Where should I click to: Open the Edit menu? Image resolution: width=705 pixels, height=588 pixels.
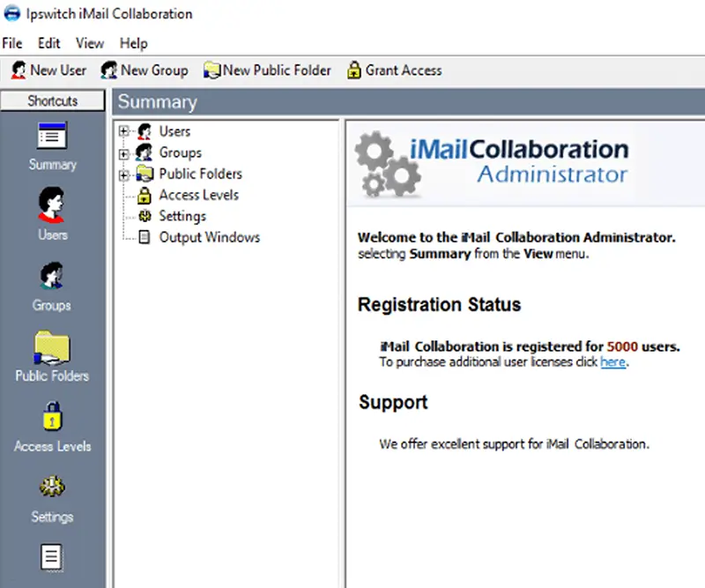click(x=48, y=43)
